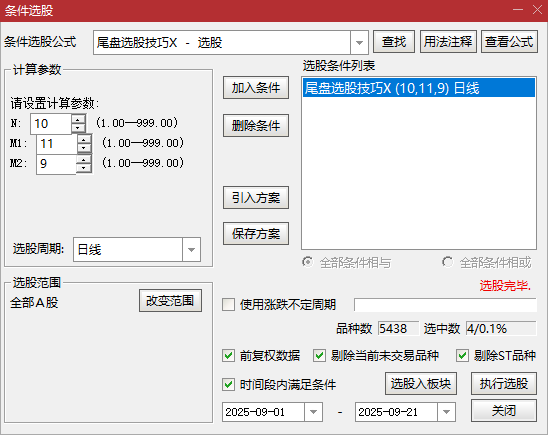Open 用法注释 usage notes
This screenshot has width=548, height=435.
[x=448, y=42]
